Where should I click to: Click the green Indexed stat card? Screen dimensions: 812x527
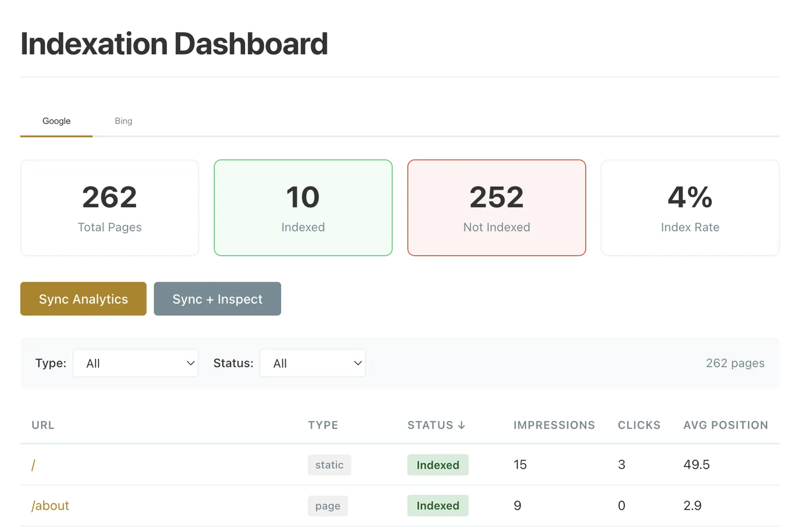[x=303, y=208]
